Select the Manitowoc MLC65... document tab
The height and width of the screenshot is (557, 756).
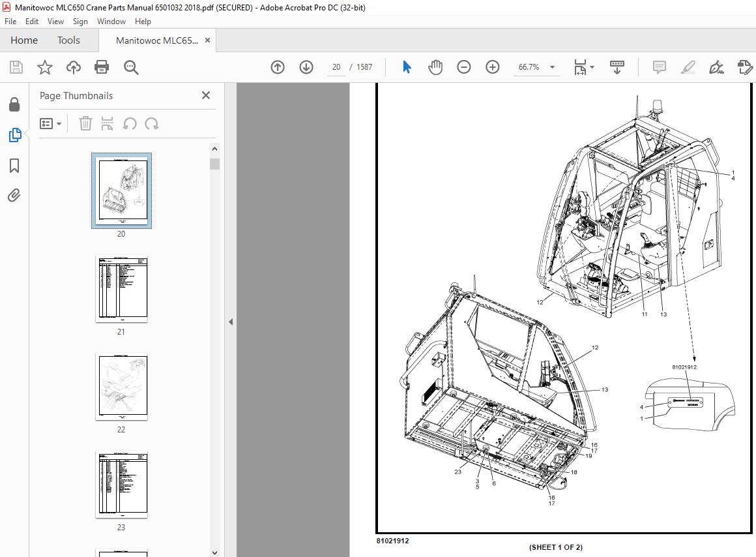click(x=156, y=40)
